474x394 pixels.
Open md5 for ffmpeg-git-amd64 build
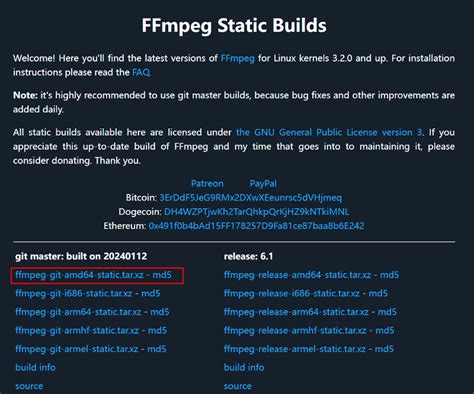pyautogui.click(x=162, y=275)
